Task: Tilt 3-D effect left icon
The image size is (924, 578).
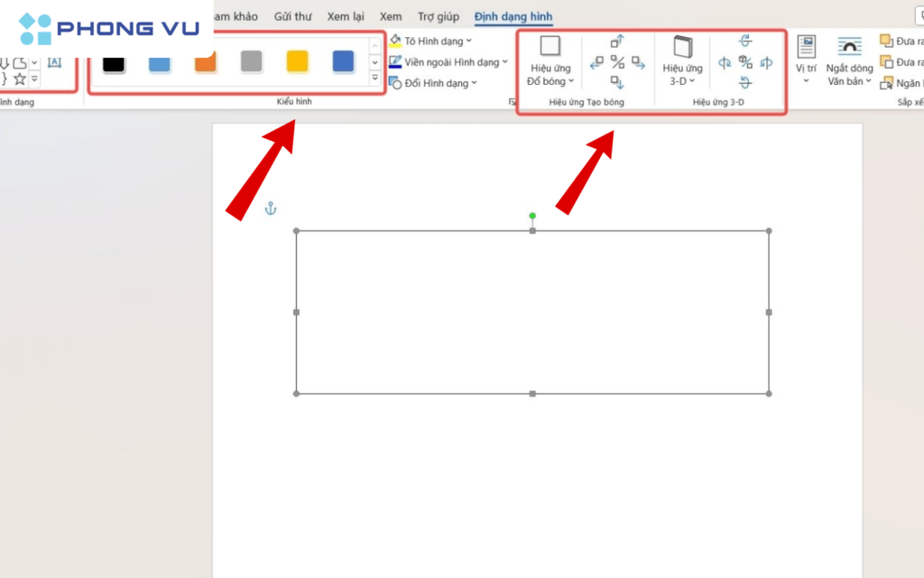Action: click(725, 62)
